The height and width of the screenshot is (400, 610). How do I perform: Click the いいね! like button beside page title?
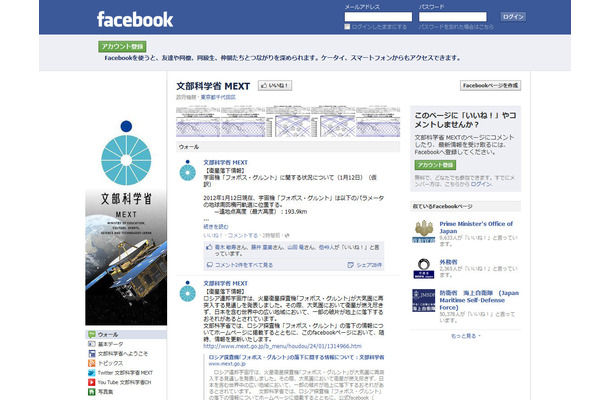click(x=275, y=86)
